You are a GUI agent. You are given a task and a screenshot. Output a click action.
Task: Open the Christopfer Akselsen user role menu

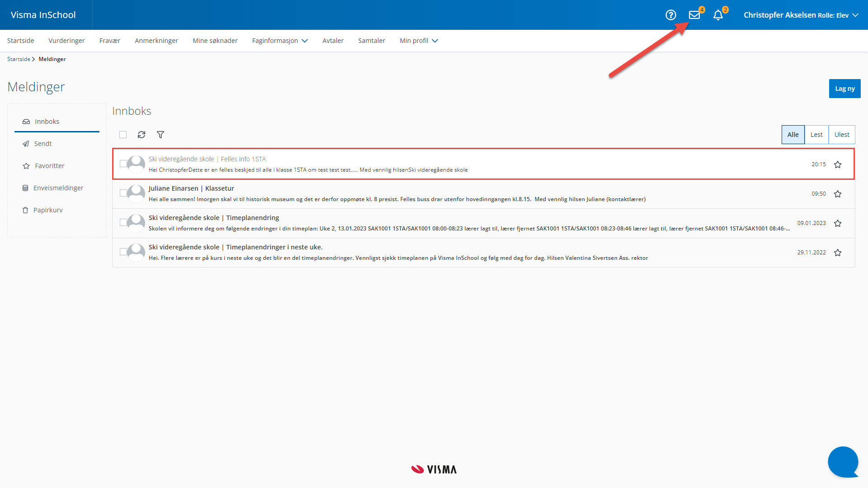pyautogui.click(x=801, y=15)
